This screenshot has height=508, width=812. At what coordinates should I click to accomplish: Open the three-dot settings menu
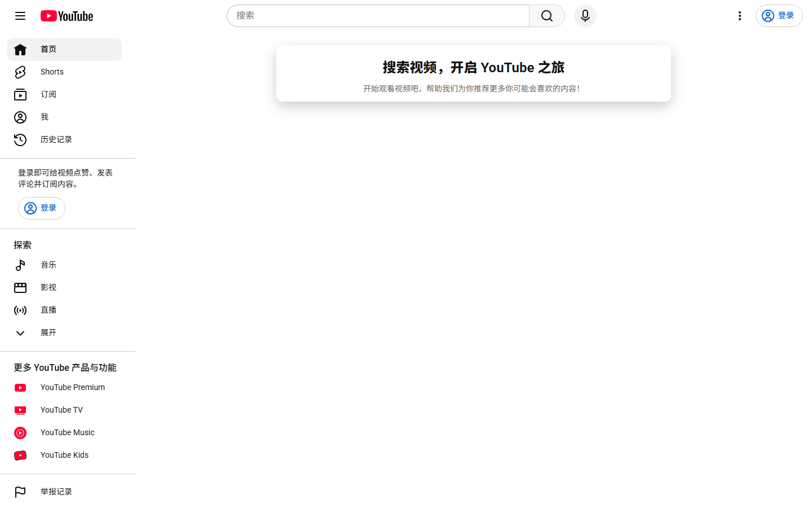click(x=740, y=16)
